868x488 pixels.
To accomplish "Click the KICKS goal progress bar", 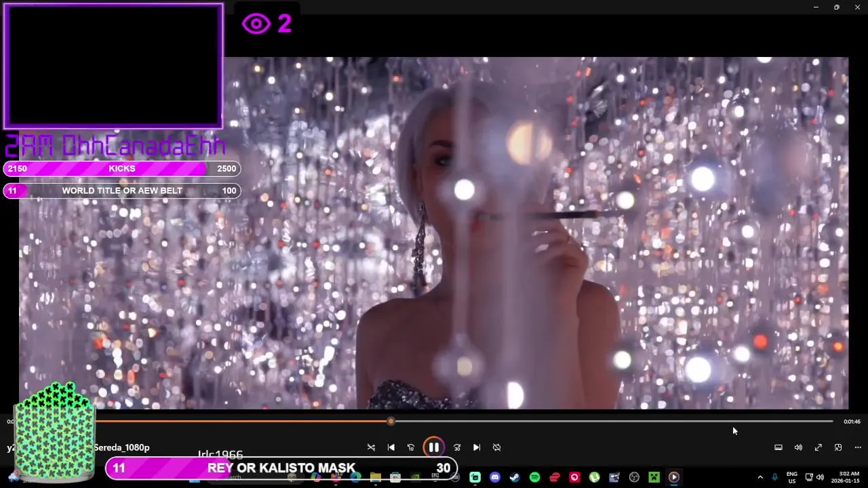I will (x=122, y=169).
